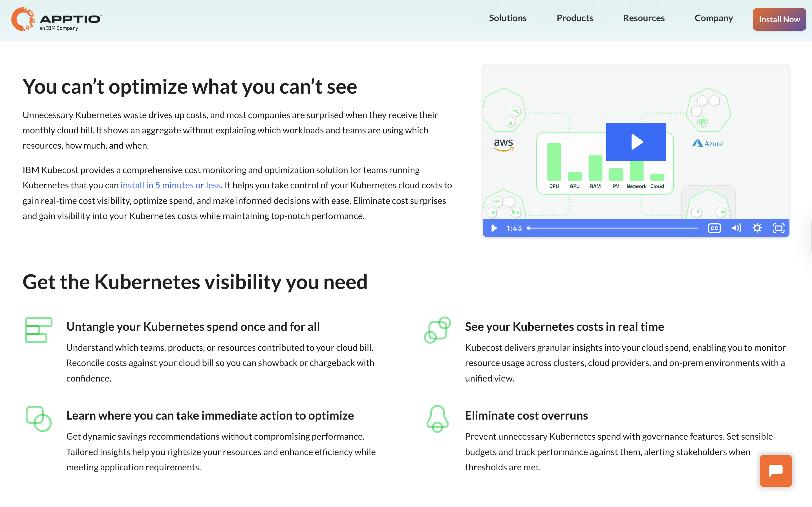Image resolution: width=812 pixels, height=507 pixels.
Task: Start the video with the large blue play button
Action: 636,142
